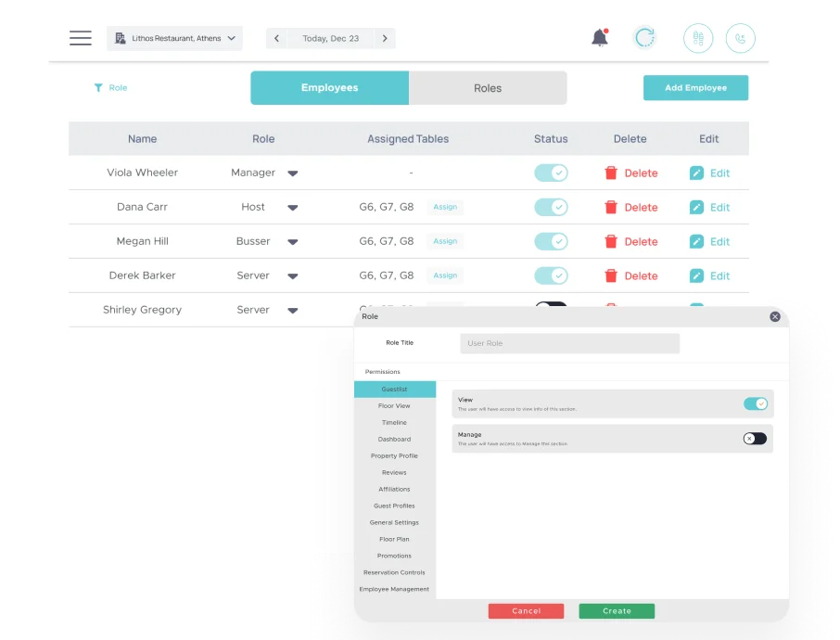Click the Add Employee button
Image resolution: width=840 pixels, height=640 pixels.
(695, 87)
